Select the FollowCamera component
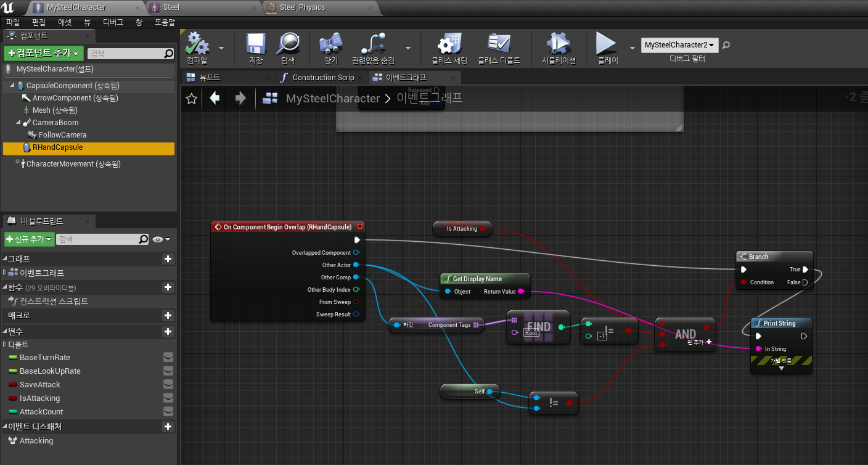 tap(62, 135)
